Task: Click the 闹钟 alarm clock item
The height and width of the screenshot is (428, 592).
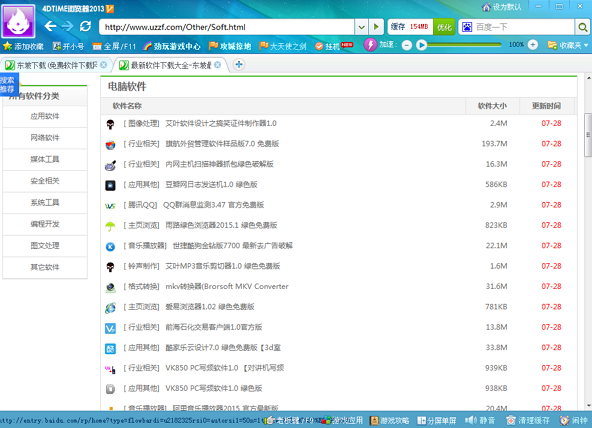Action: coord(574,420)
